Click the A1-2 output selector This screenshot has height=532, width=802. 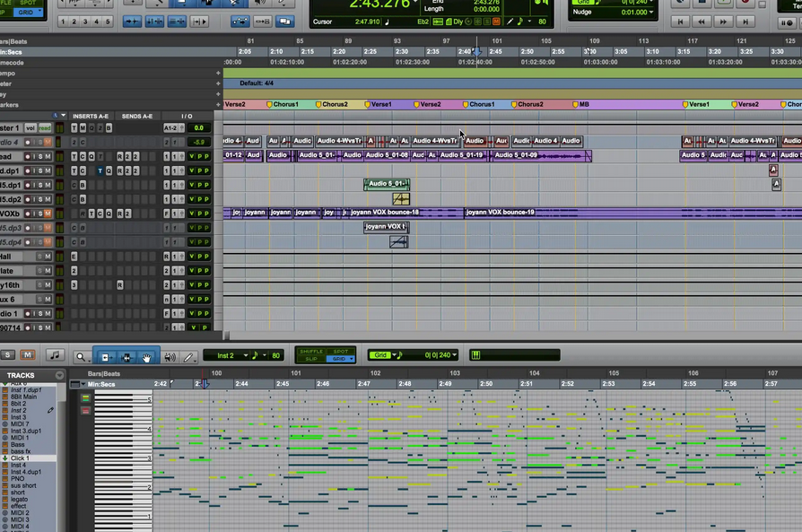pyautogui.click(x=172, y=128)
